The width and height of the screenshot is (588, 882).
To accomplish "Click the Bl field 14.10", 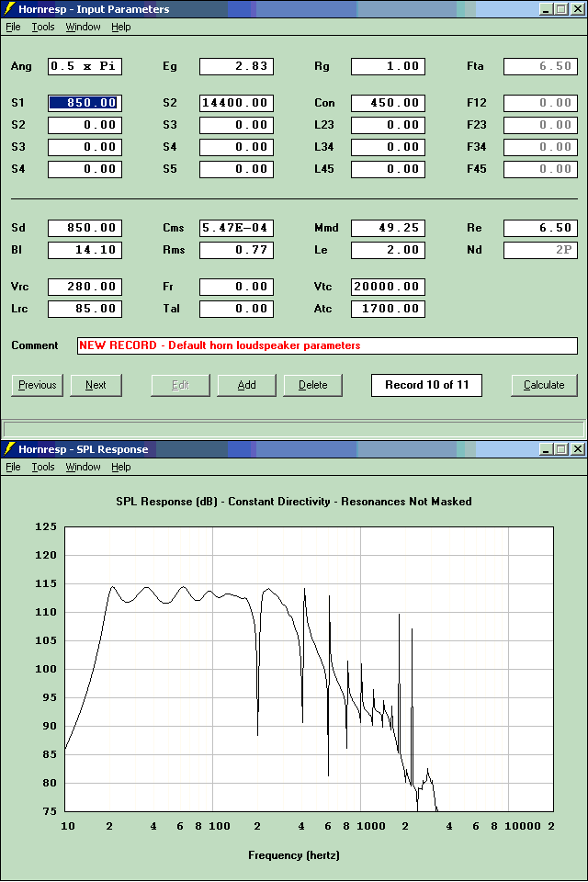I will [85, 250].
